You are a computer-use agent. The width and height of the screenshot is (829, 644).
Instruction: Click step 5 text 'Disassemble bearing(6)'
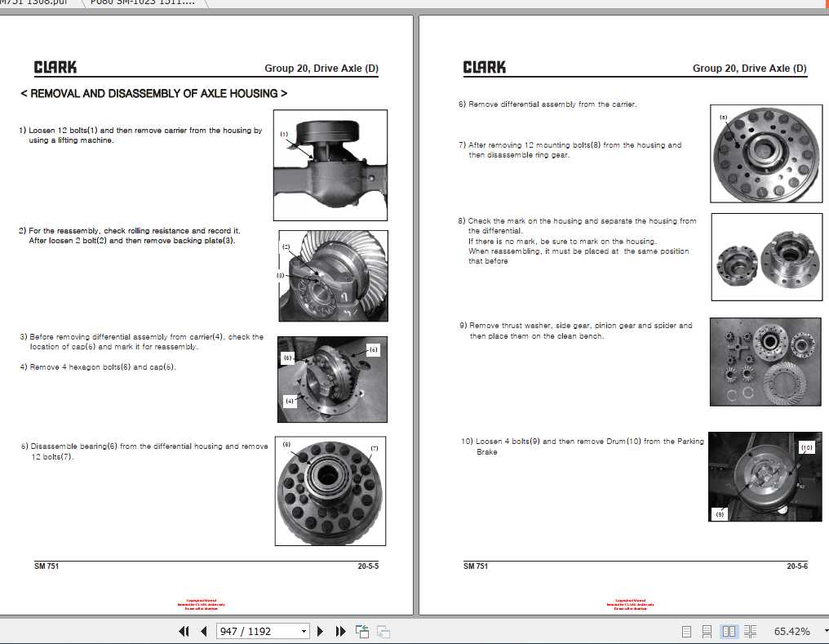(144, 451)
